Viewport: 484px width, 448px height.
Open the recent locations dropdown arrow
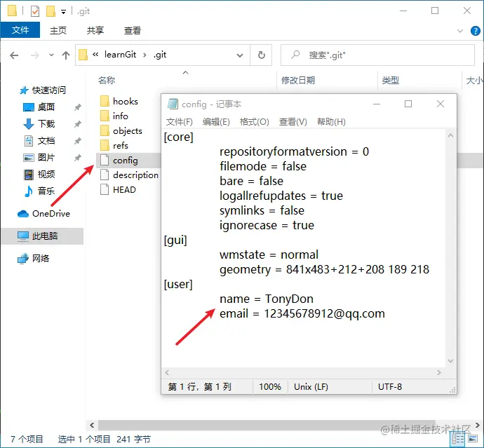[x=51, y=55]
